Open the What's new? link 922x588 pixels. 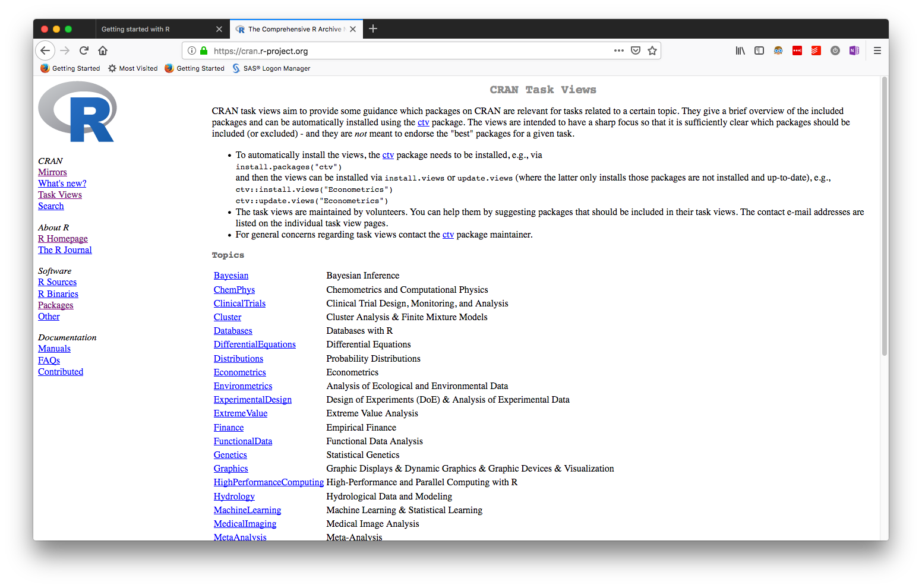[x=62, y=184]
